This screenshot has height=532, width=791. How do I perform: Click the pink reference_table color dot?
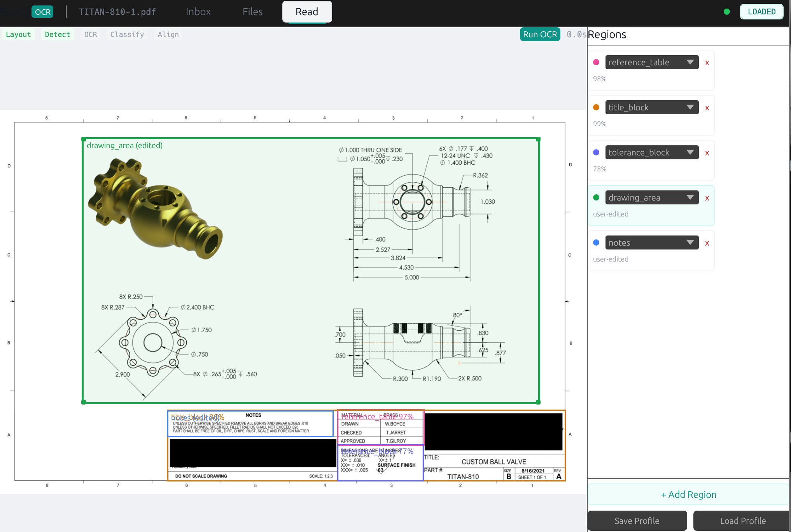click(x=596, y=62)
